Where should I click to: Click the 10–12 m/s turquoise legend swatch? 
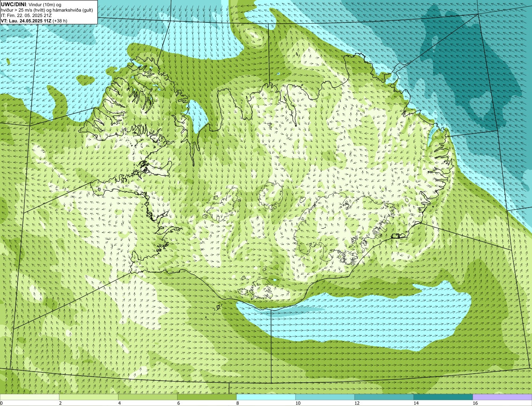click(325, 397)
